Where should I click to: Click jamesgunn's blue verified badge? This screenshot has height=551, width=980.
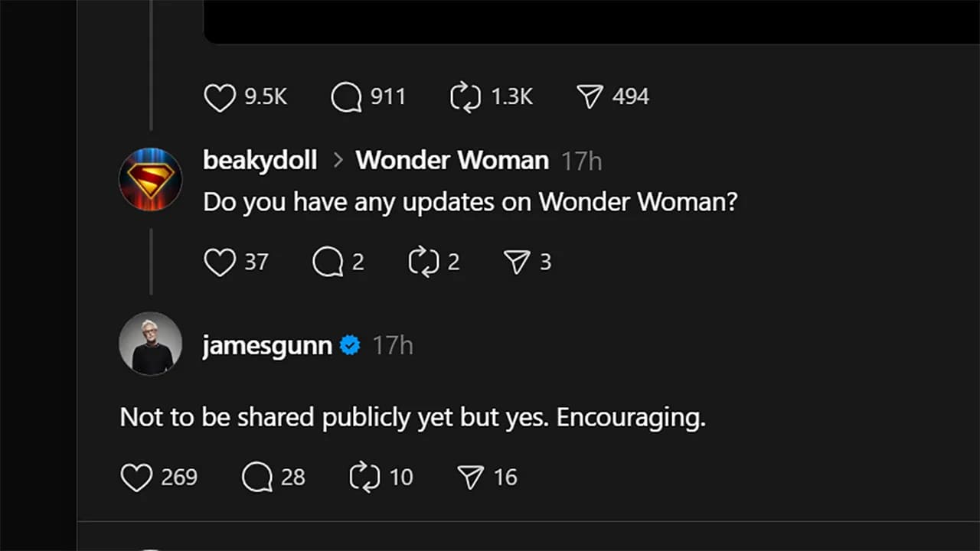pos(350,346)
